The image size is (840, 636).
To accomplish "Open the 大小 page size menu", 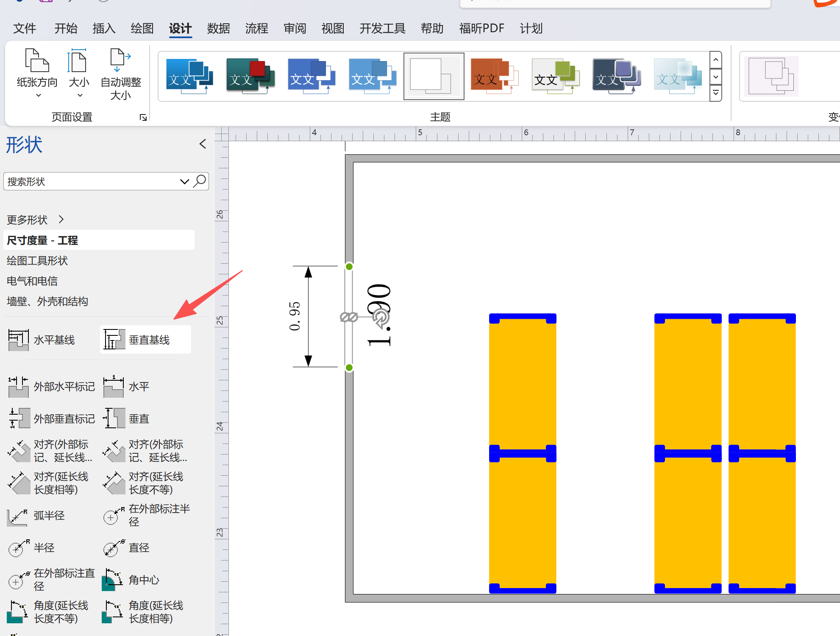I will coord(79,73).
